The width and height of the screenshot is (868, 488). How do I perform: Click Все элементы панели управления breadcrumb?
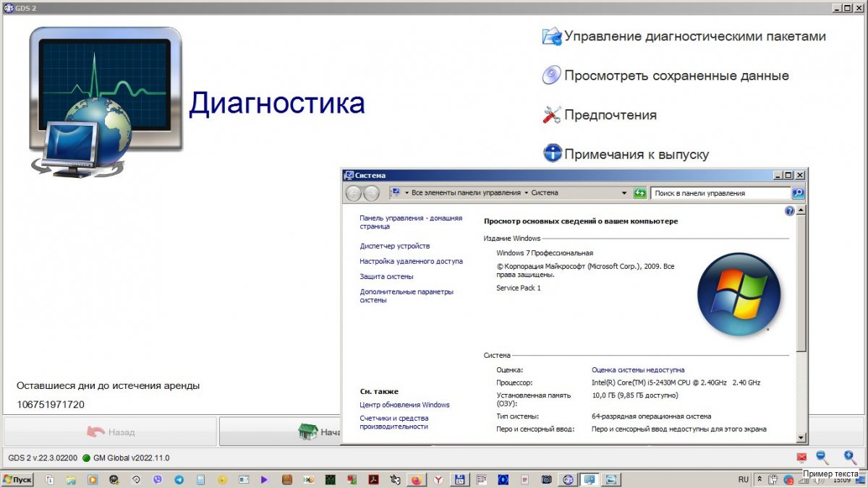click(466, 193)
